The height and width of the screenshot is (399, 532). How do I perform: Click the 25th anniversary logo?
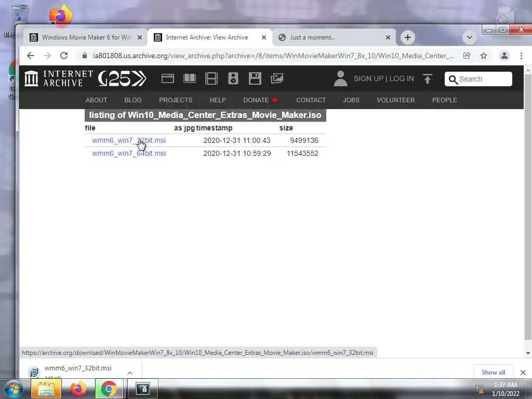click(x=122, y=79)
